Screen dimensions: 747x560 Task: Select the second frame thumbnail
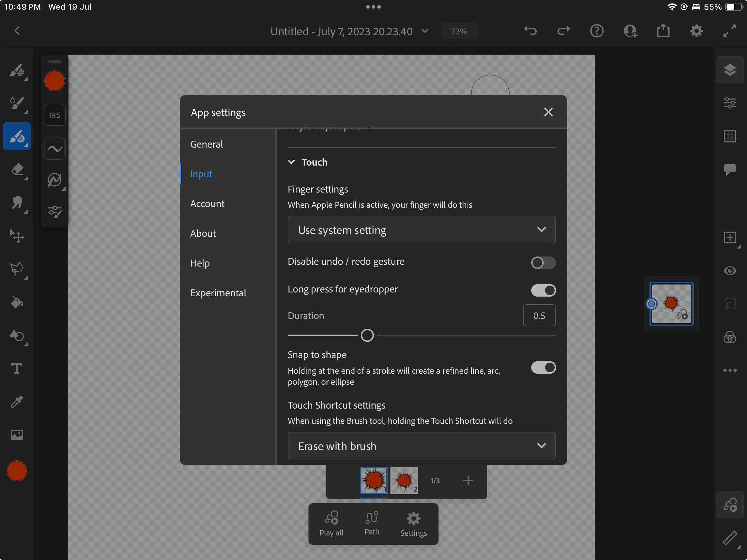point(404,480)
